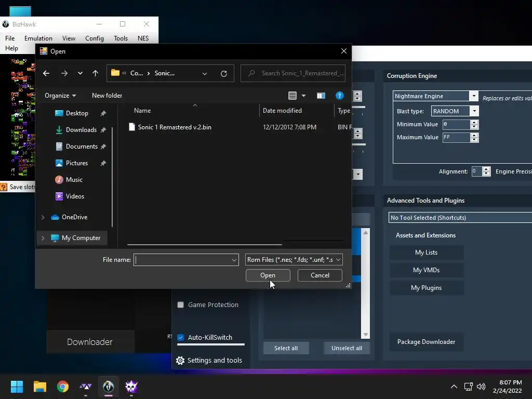532x399 pixels.
Task: Click the Settings and tools gear
Action: coord(180,361)
